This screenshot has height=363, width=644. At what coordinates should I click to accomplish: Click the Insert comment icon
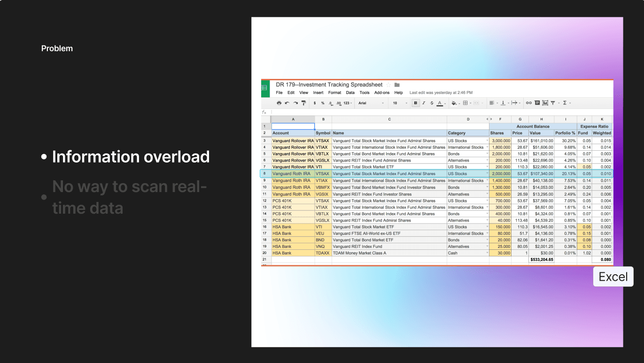pos(537,103)
